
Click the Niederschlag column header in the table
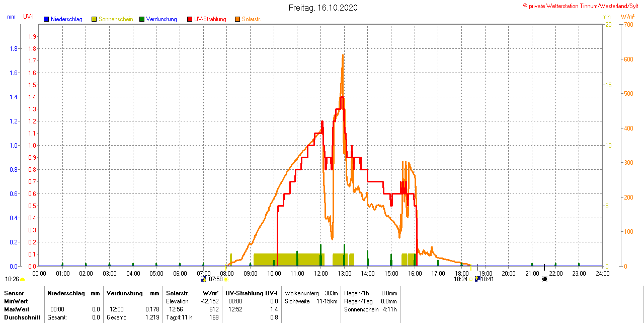65,293
